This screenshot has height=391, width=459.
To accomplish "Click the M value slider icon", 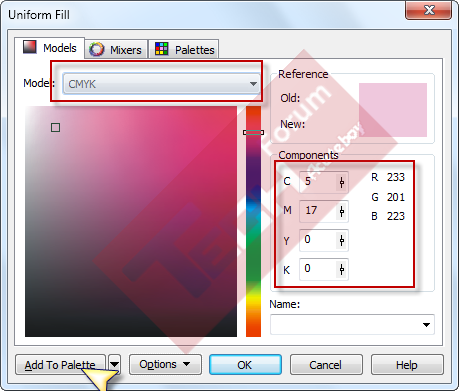I will tap(342, 211).
